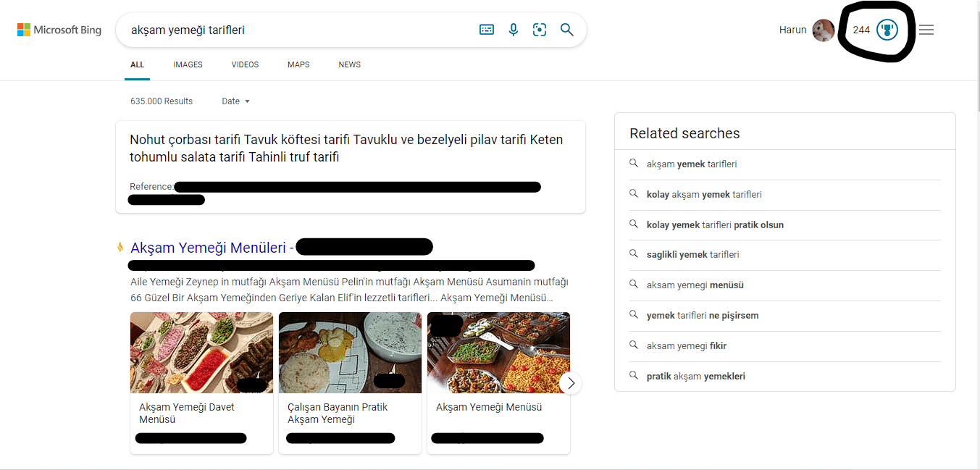Open the Rewards trophy icon
The image size is (980, 470).
887,30
